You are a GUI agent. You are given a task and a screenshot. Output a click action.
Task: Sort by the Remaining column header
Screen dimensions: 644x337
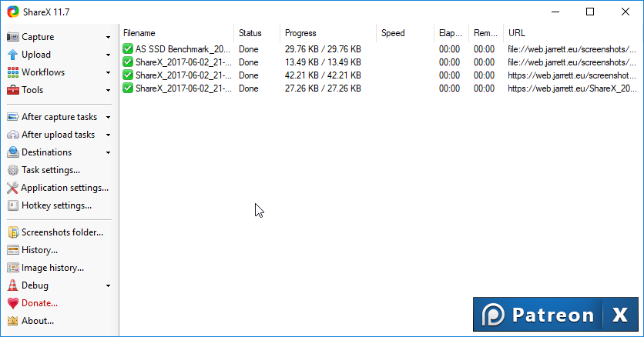click(486, 33)
